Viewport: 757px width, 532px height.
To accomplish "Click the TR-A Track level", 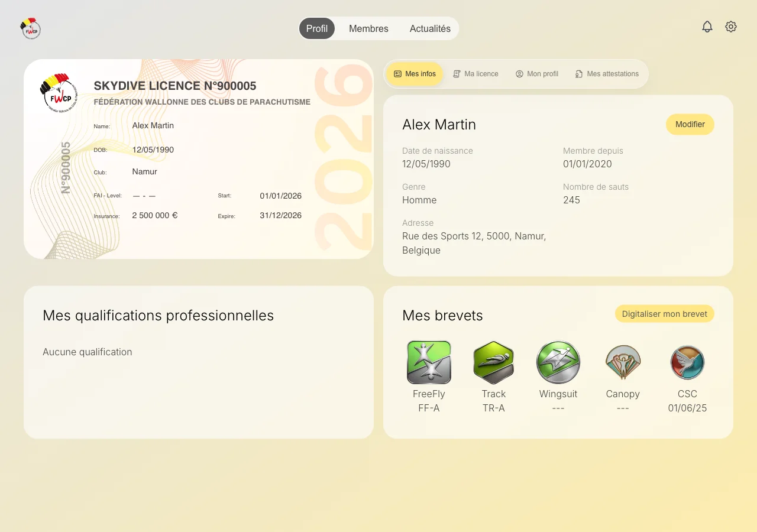I will click(494, 408).
